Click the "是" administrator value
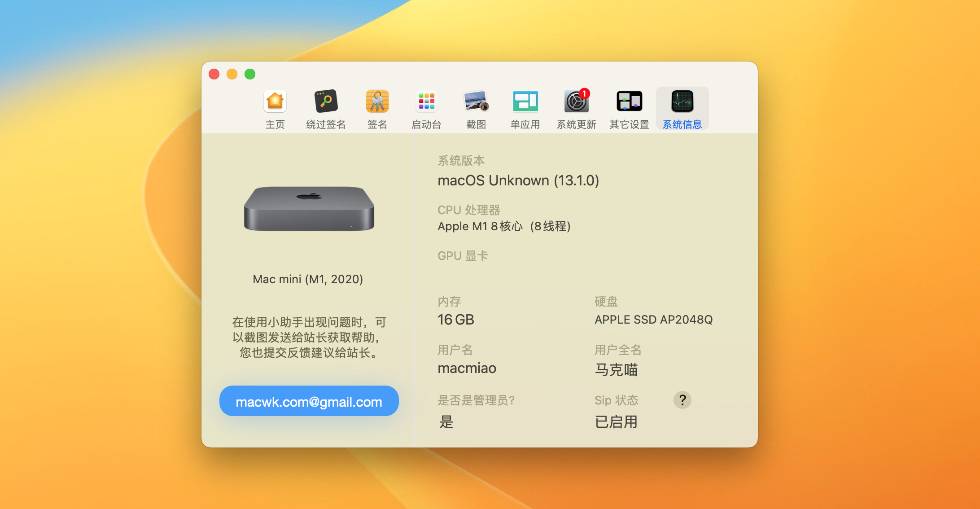This screenshot has width=980, height=509. pyautogui.click(x=446, y=421)
